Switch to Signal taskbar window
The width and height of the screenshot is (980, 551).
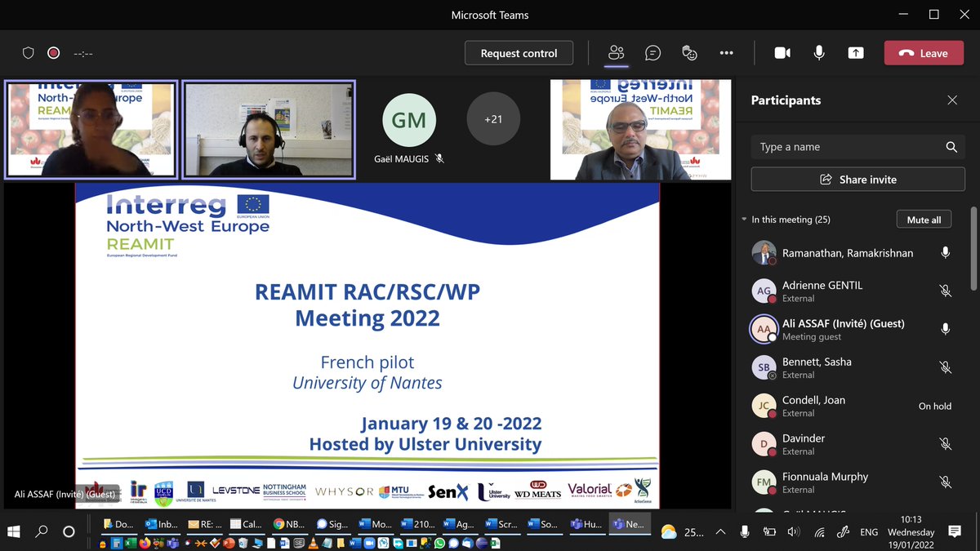[333, 524]
